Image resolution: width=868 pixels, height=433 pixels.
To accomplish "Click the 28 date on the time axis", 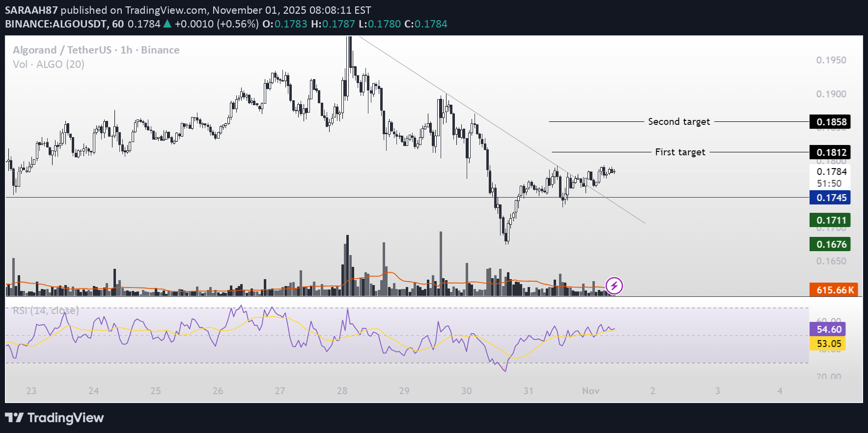I will tap(342, 391).
